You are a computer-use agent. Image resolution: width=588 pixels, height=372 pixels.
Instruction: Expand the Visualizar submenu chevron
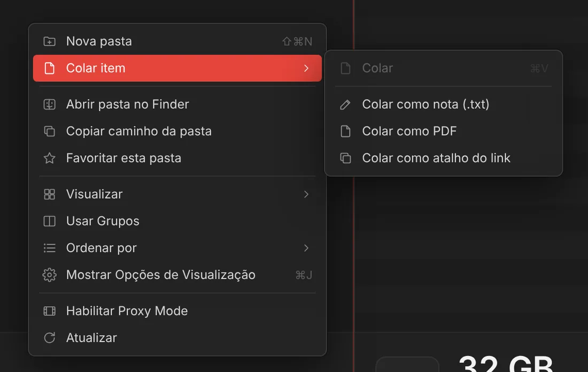tap(306, 194)
